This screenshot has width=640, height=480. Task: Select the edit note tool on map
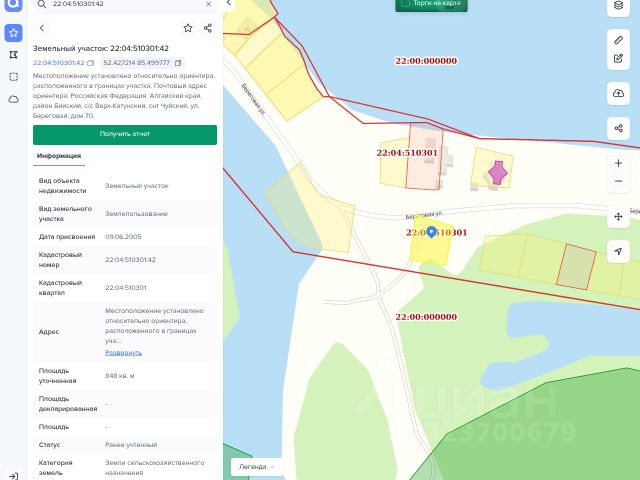click(x=618, y=58)
